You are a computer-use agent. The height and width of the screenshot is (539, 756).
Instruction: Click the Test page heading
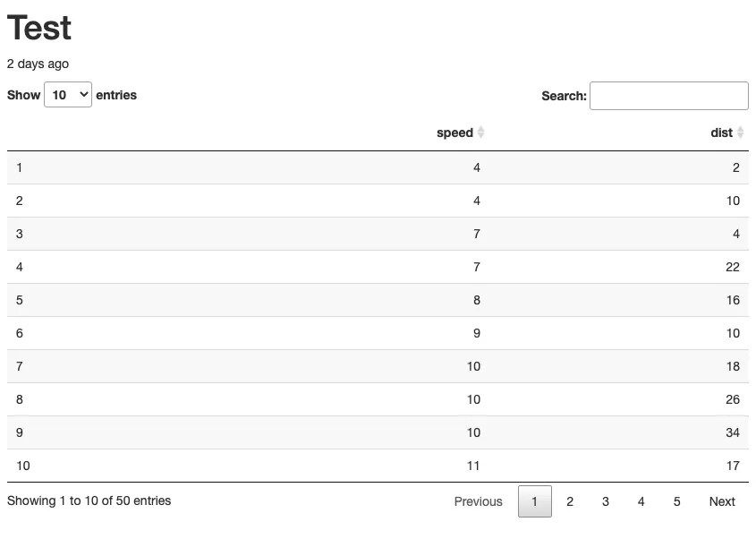pos(39,28)
